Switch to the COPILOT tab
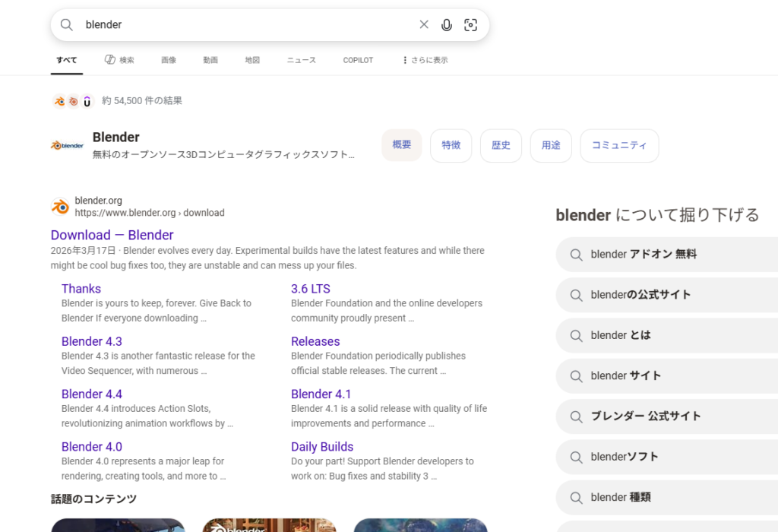The height and width of the screenshot is (532, 778). [358, 60]
